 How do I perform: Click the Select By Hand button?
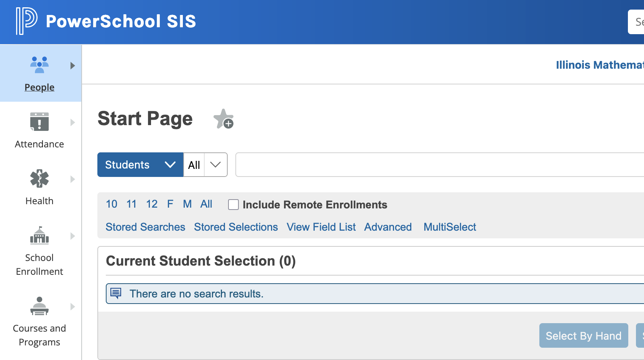click(583, 335)
